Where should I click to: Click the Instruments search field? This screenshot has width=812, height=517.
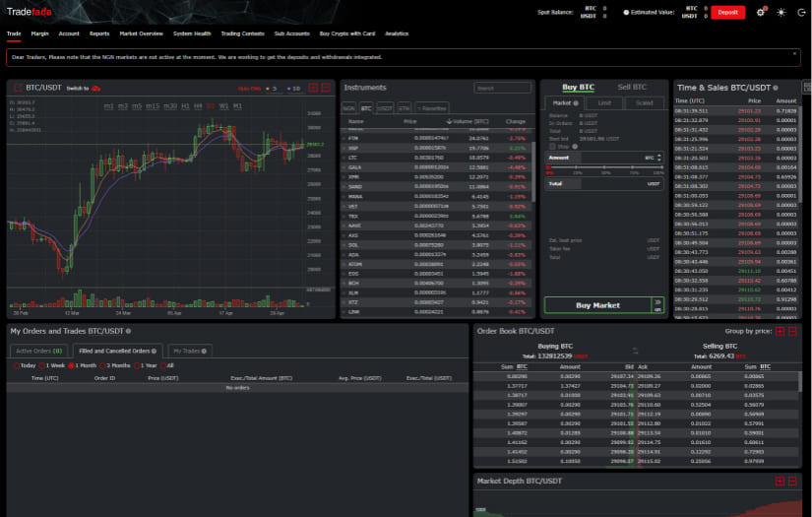coord(502,88)
